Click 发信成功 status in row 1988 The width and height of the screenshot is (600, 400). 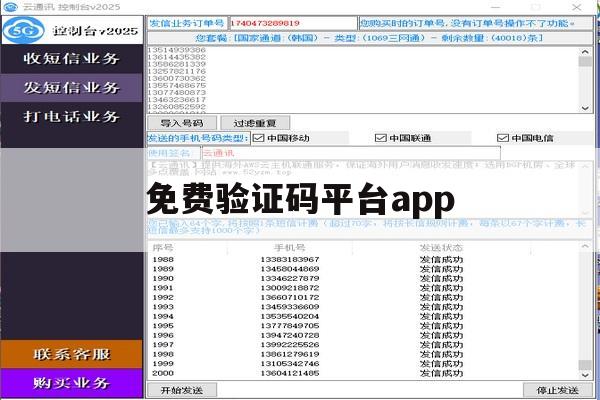point(441,260)
